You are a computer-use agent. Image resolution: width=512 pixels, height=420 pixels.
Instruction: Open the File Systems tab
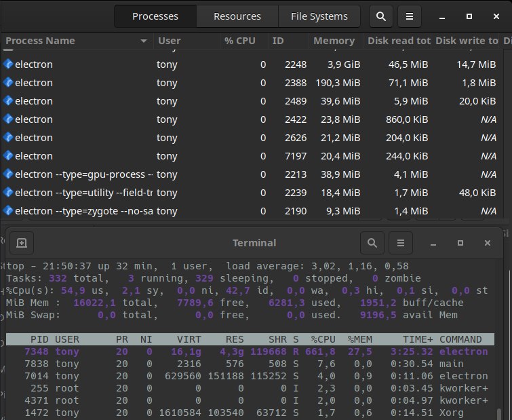[319, 16]
